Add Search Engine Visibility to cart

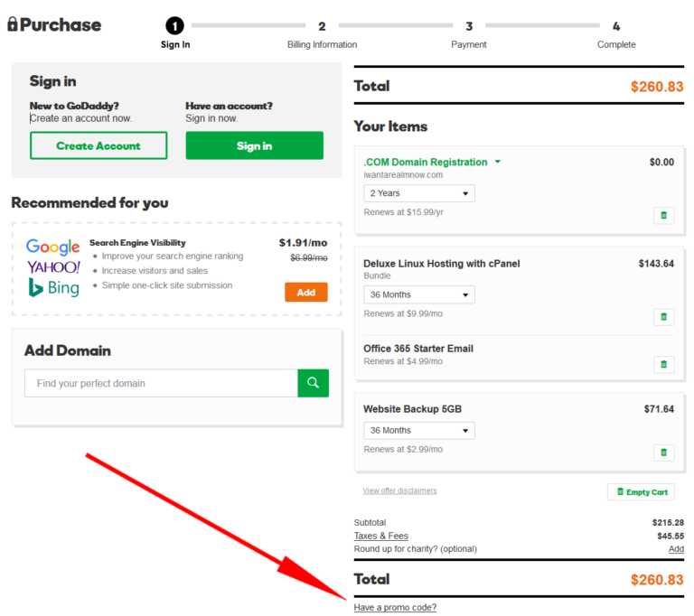(306, 293)
